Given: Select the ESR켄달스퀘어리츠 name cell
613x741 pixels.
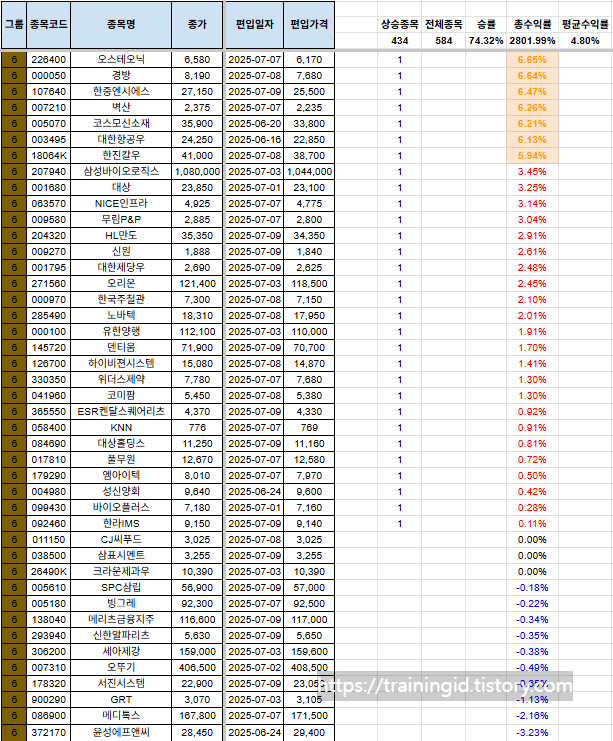Looking at the screenshot, I should tap(121, 412).
